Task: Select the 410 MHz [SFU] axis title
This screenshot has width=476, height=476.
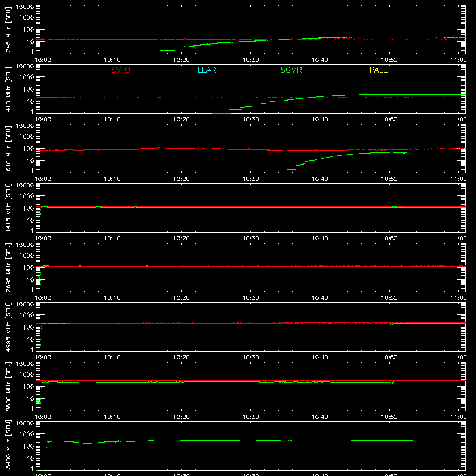Action: [8, 89]
